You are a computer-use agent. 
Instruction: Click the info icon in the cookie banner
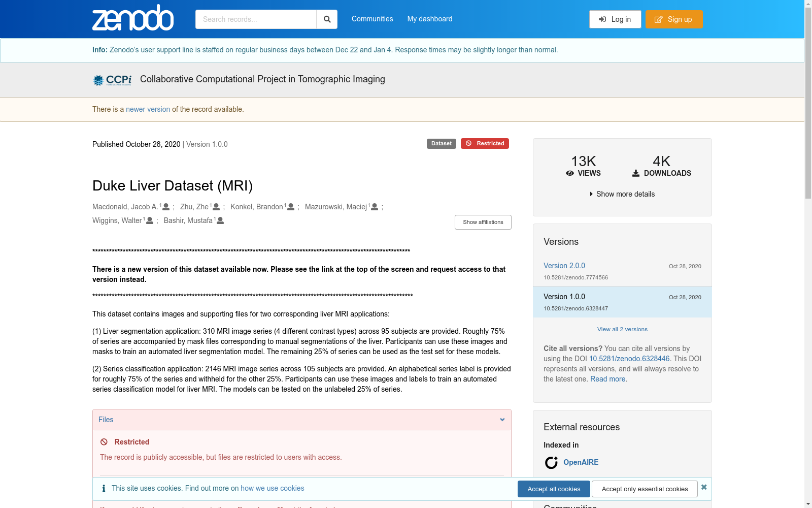point(104,488)
